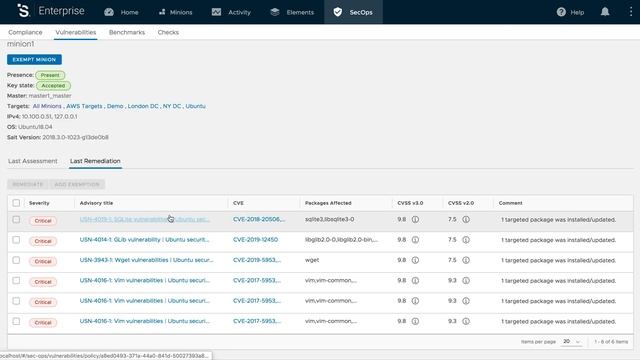Show CVSS v2.0 info for GLib row

pyautogui.click(x=466, y=240)
